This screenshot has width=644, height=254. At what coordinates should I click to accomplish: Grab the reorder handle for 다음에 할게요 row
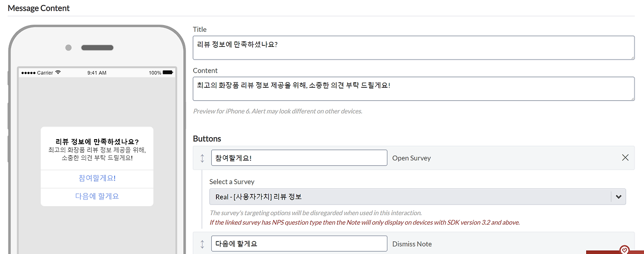coord(202,244)
